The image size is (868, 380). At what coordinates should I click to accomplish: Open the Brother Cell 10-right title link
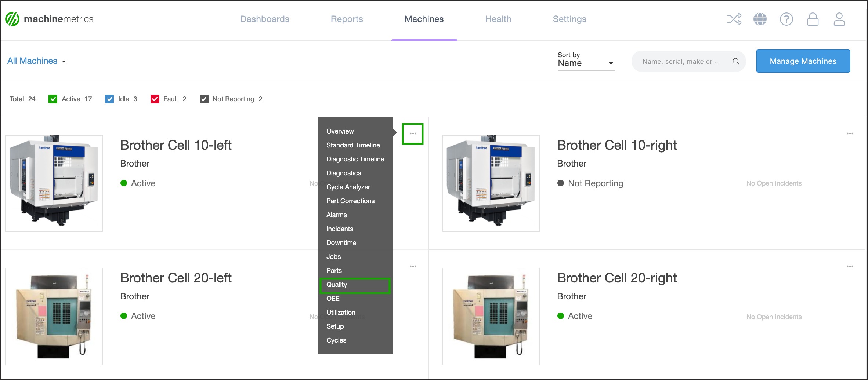coord(617,145)
